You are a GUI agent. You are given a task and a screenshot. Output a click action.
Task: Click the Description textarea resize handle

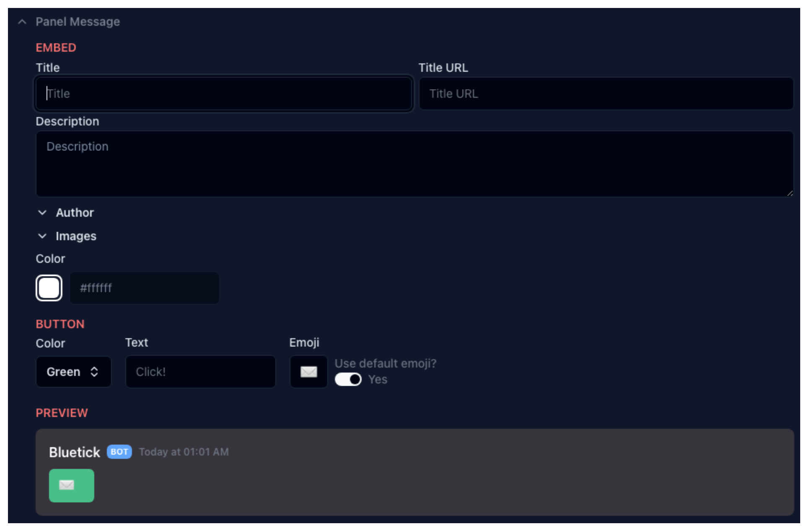click(x=790, y=193)
